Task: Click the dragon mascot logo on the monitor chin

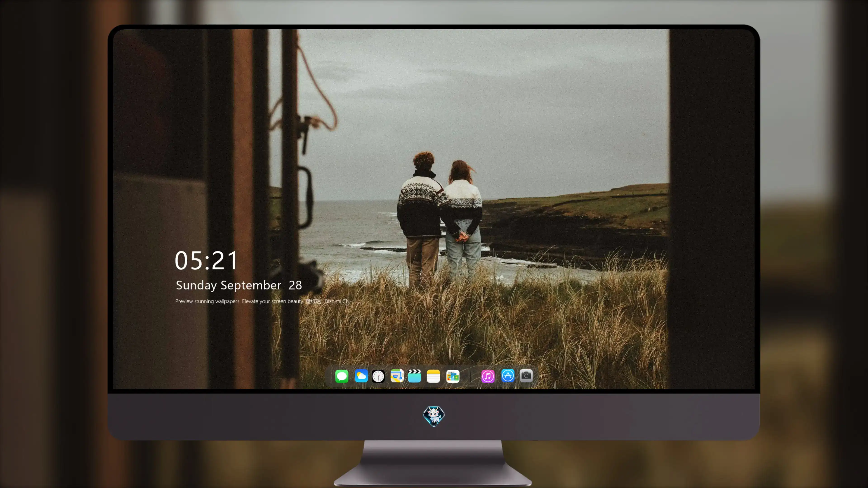Action: 434,416
